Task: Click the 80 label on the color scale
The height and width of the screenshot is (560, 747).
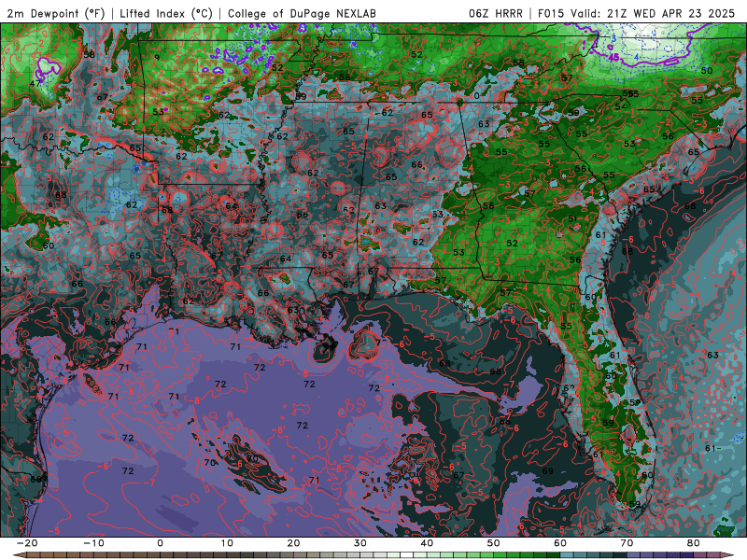Action: 694,543
